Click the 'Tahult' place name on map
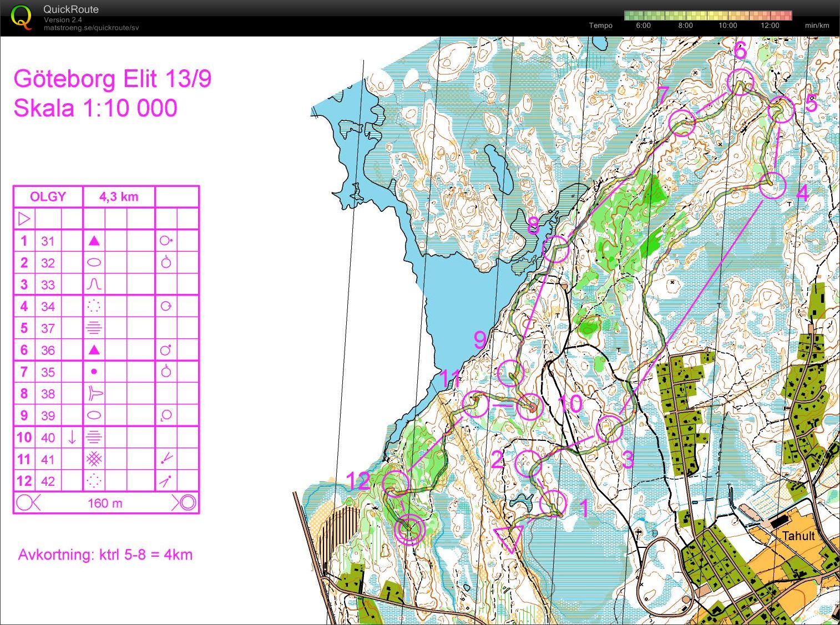Viewport: 840px width, 625px height. 798,536
